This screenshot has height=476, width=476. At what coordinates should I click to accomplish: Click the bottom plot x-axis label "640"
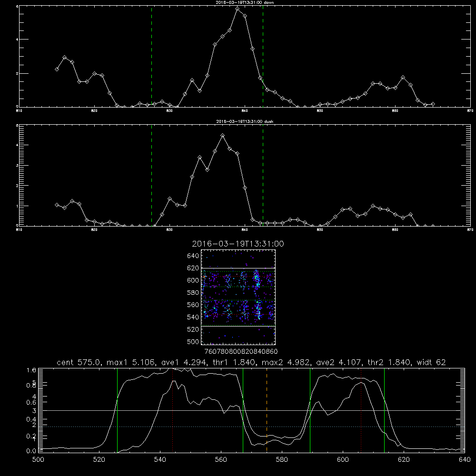[x=465, y=460]
